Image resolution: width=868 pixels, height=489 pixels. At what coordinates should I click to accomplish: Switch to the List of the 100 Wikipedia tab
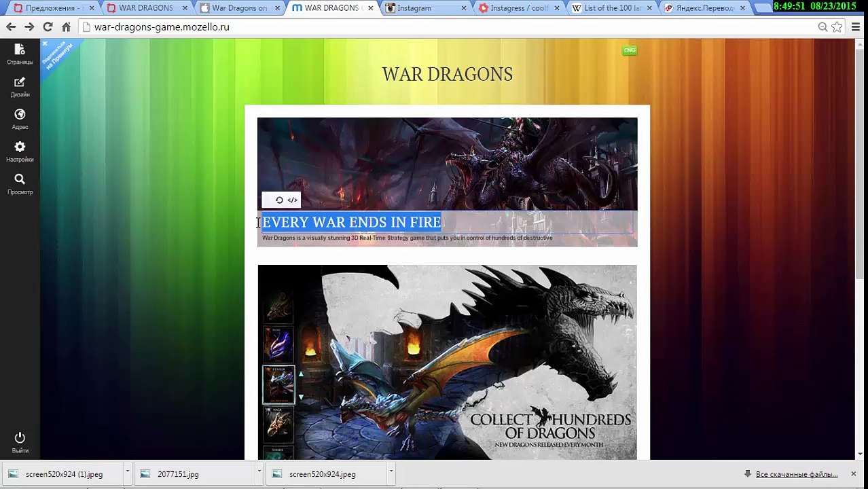pyautogui.click(x=613, y=8)
